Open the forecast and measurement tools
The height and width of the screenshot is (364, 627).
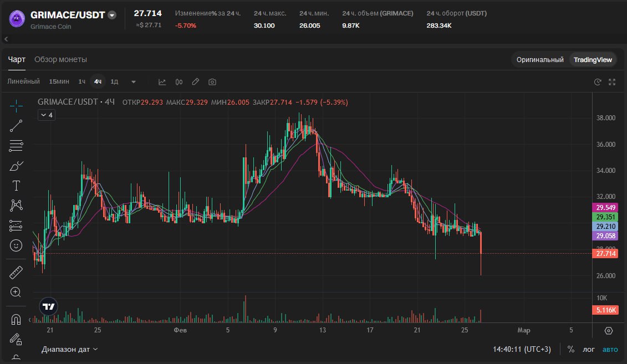16,225
